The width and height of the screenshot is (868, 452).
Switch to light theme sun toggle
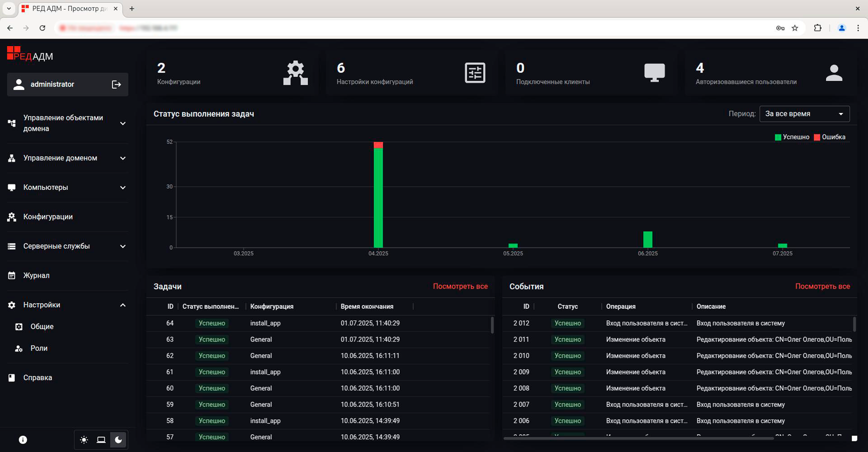84,440
